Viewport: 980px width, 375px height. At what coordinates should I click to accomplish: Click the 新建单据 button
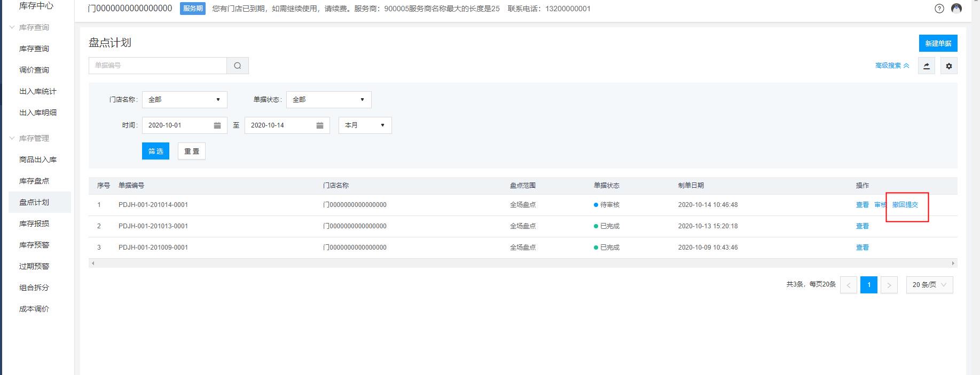(938, 43)
